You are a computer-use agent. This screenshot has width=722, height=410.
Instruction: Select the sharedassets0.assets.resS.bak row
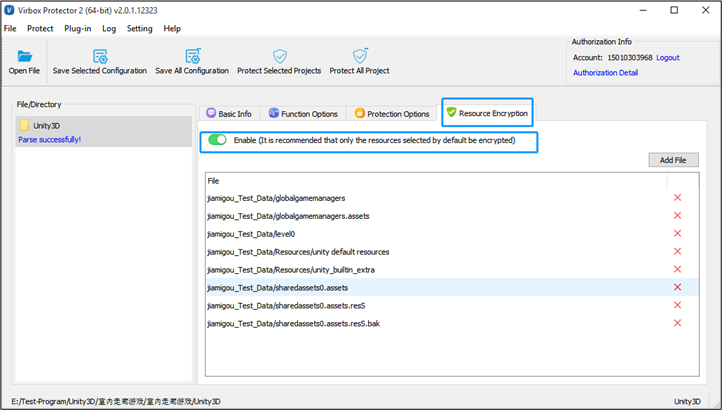452,324
